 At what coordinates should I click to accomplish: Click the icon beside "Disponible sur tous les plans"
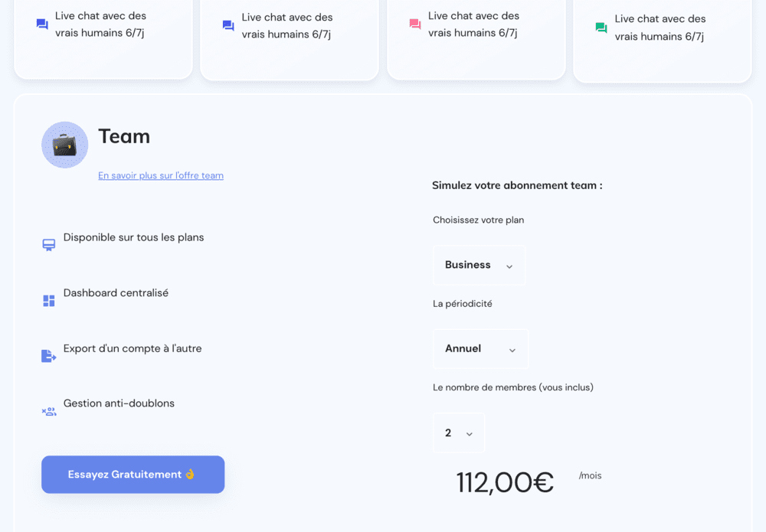(49, 245)
